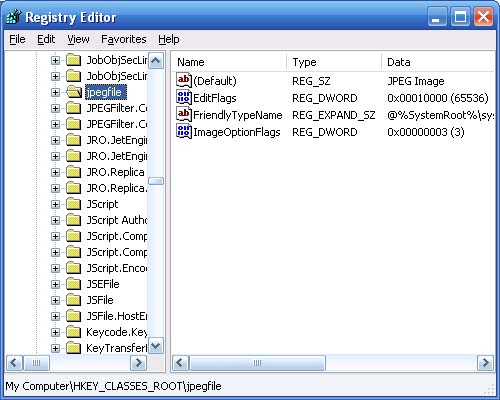Click the tree pane vertical scrollbar thumb
Image resolution: width=500 pixels, height=400 pixels.
tap(156, 181)
